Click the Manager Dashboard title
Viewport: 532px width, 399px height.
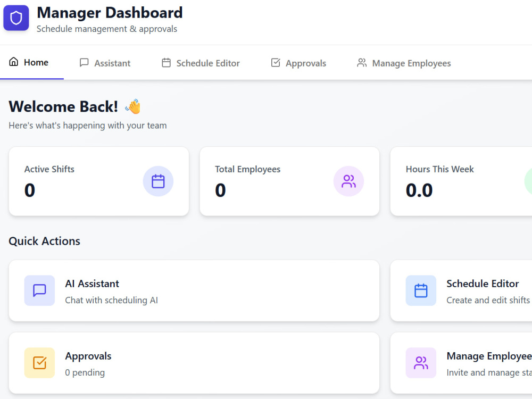[110, 13]
